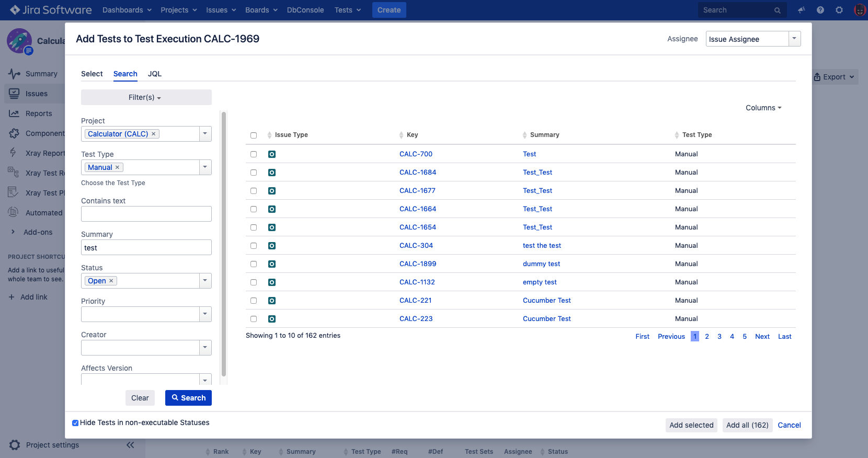This screenshot has width=868, height=458.
Task: Open the notifications feedback megaphone icon
Action: 801,10
